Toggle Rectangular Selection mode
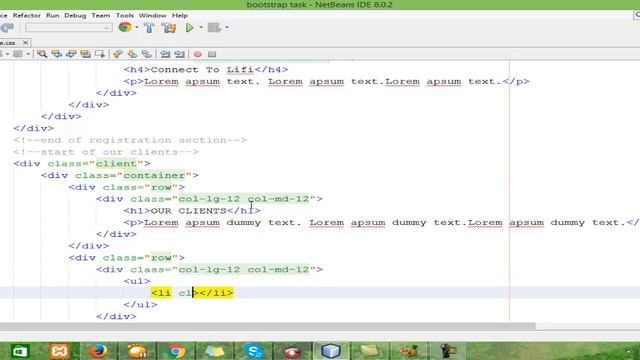The image size is (640, 360). [100, 54]
